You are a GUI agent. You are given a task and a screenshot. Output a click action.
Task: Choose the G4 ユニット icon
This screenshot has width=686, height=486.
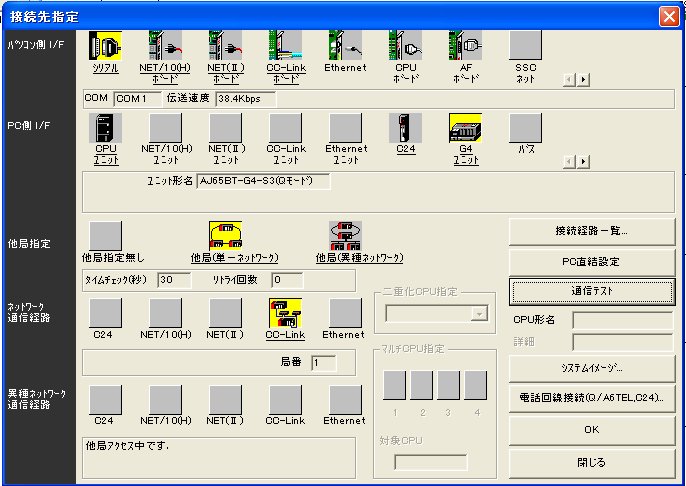(x=465, y=128)
